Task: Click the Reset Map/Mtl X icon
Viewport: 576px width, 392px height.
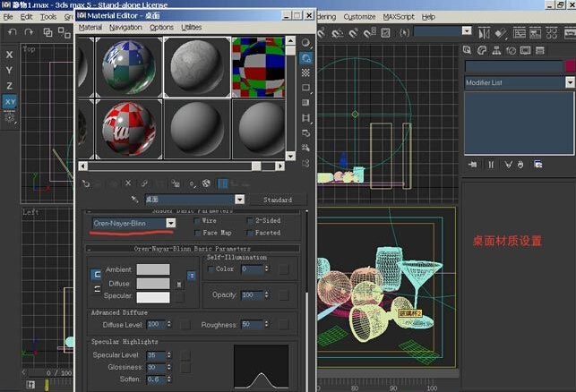Action: coord(128,183)
